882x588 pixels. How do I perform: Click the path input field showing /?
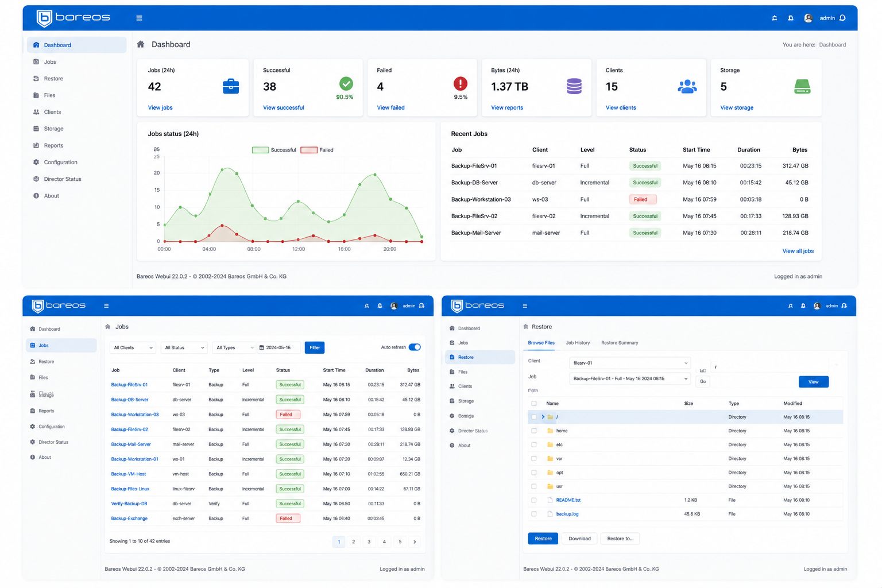[x=769, y=366]
